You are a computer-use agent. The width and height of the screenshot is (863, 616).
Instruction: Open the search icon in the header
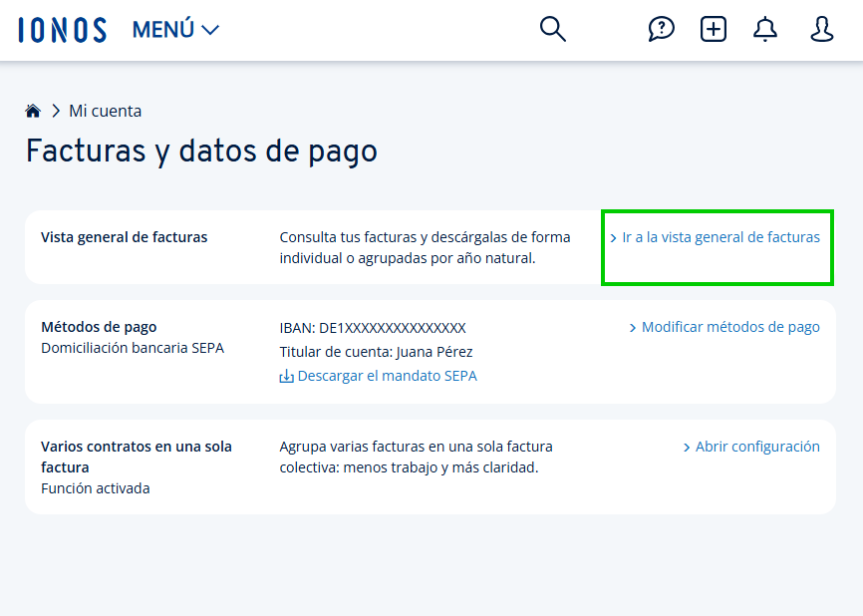point(552,29)
